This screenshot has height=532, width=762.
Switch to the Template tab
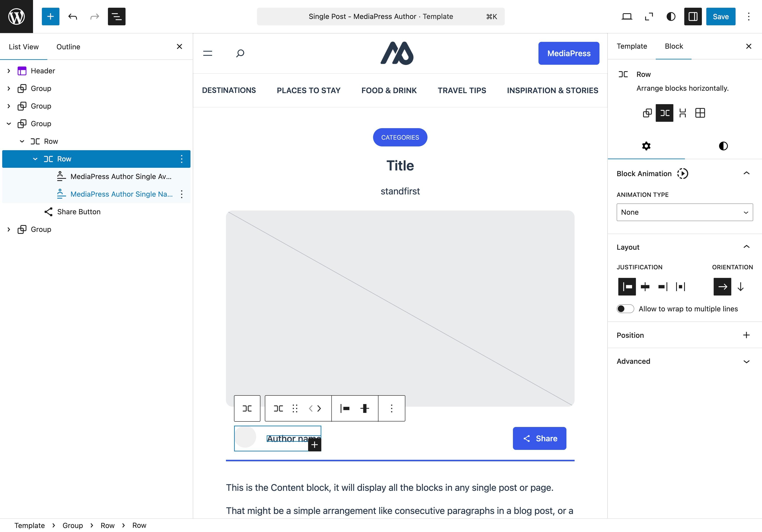(x=632, y=46)
